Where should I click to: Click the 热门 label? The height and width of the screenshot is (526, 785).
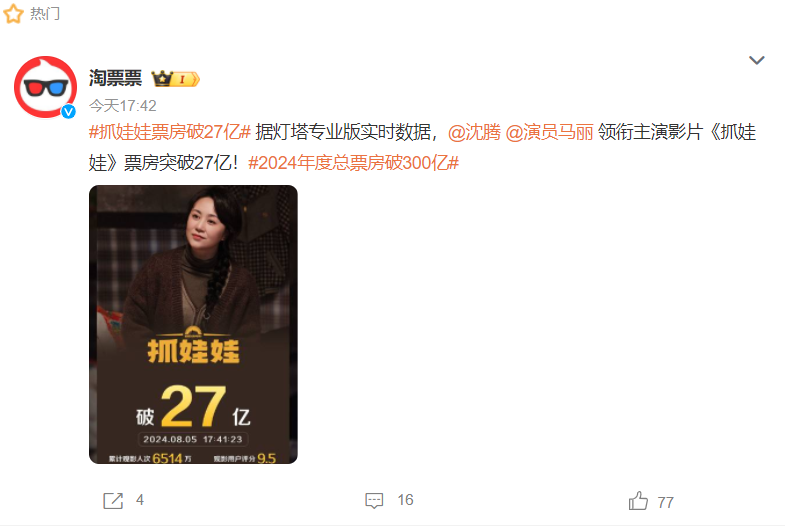45,14
